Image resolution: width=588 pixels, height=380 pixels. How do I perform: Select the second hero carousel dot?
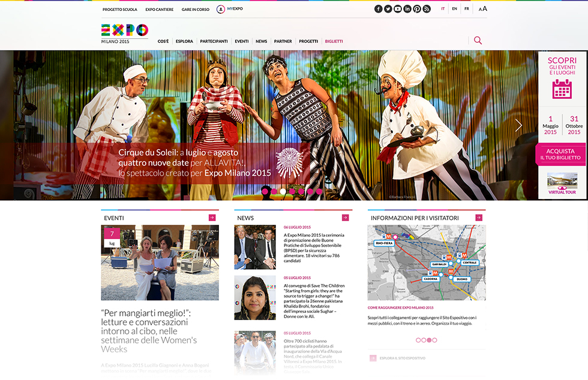[x=274, y=192]
